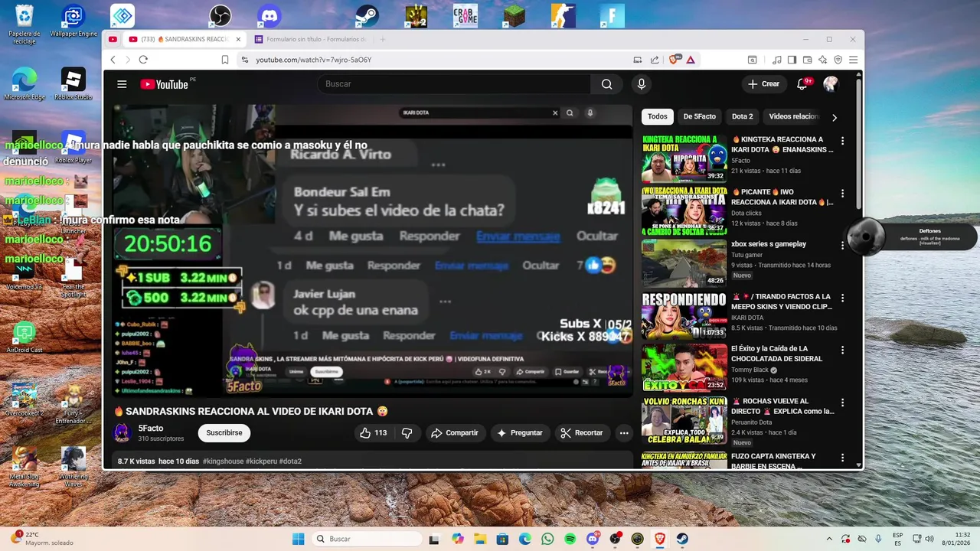This screenshot has height=551, width=980.
Task: Click the Preguntar button
Action: coord(520,433)
